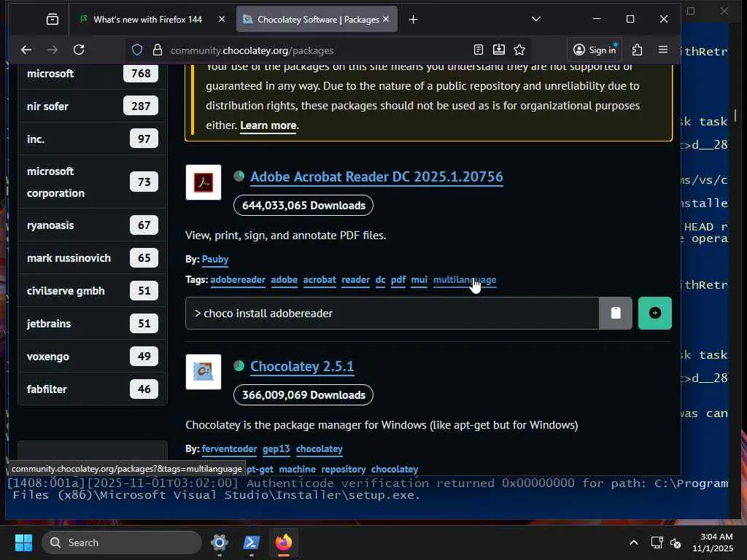The height and width of the screenshot is (560, 747).
Task: Focus the address bar URL field
Action: pyautogui.click(x=314, y=50)
